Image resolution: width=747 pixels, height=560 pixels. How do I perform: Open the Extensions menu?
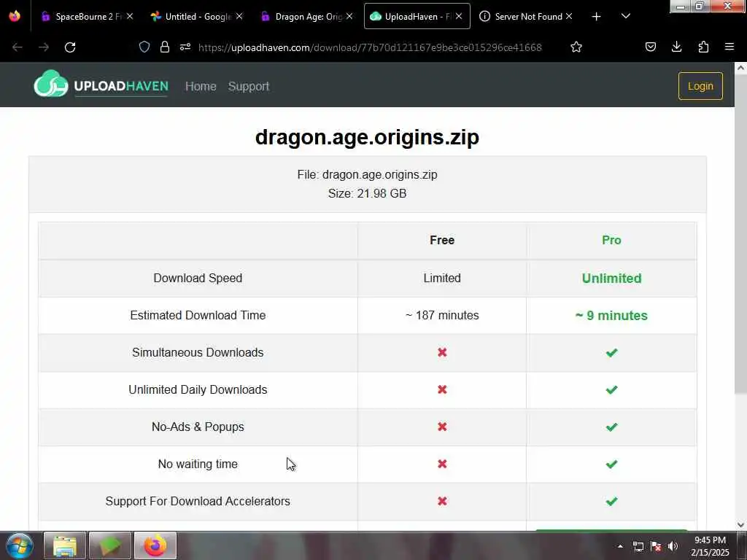pos(703,47)
